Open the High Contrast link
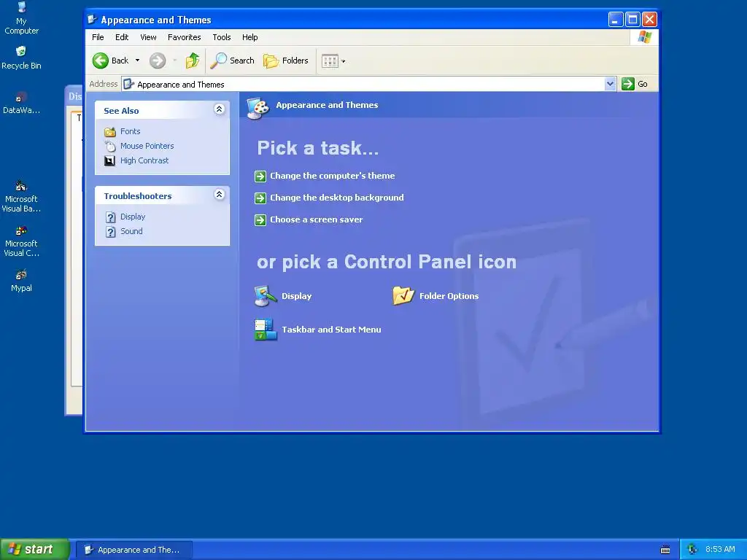 tap(144, 161)
